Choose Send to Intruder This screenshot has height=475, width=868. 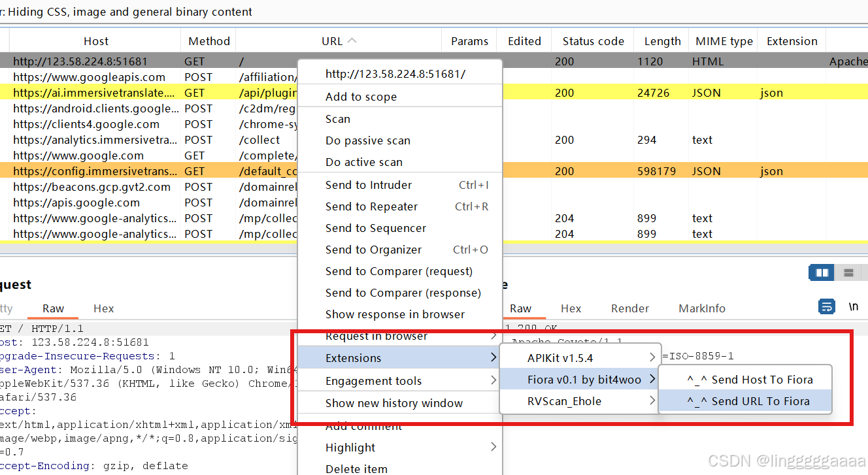coord(400,185)
